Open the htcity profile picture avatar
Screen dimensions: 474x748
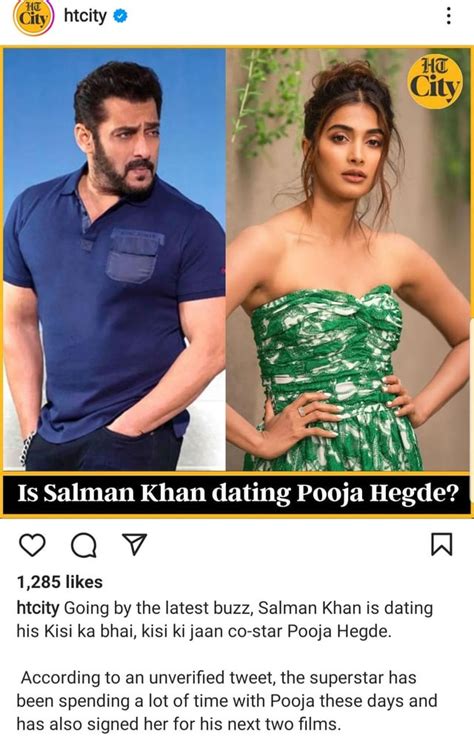pyautogui.click(x=33, y=18)
